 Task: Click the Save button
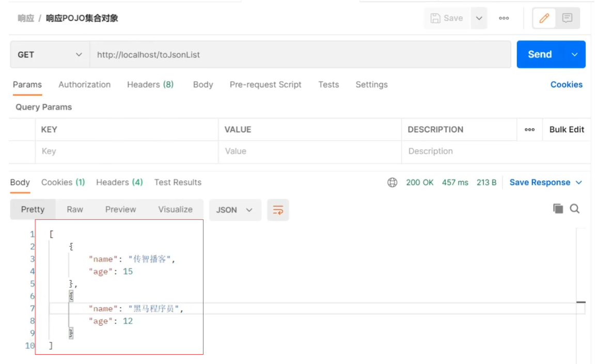pyautogui.click(x=447, y=19)
